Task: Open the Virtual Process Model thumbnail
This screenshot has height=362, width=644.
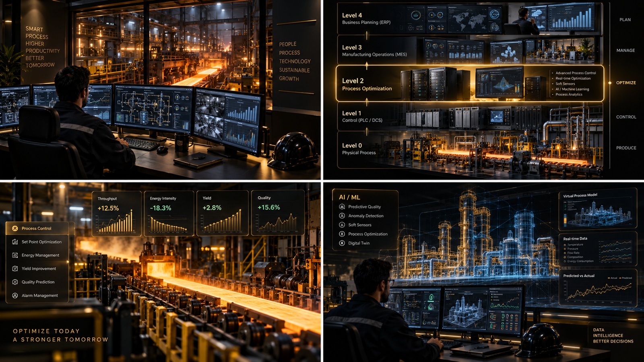Action: 598,213
